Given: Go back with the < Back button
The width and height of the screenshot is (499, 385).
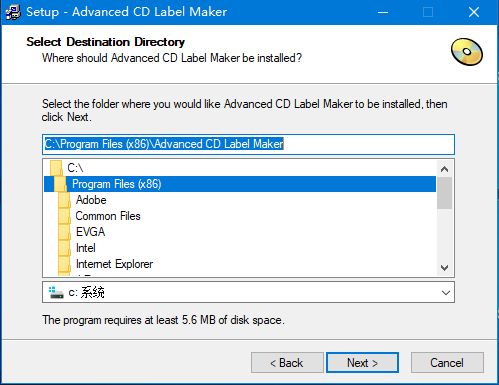Looking at the screenshot, I should (287, 362).
